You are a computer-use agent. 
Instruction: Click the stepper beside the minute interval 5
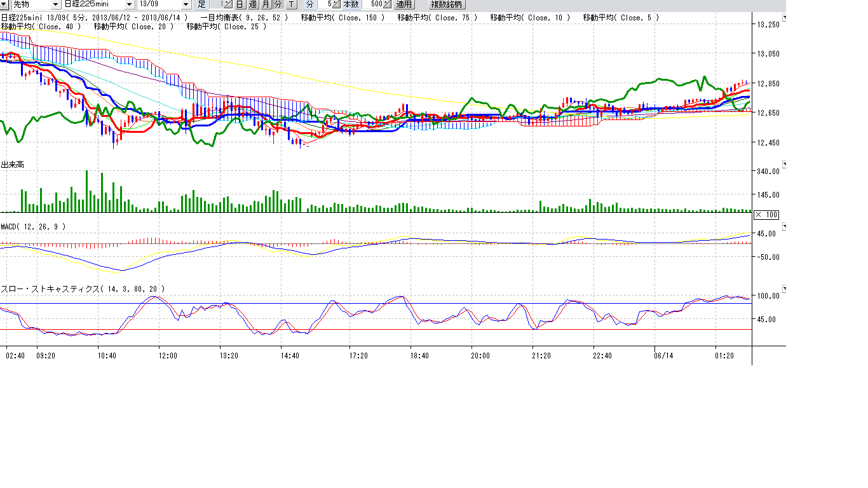tap(337, 4)
